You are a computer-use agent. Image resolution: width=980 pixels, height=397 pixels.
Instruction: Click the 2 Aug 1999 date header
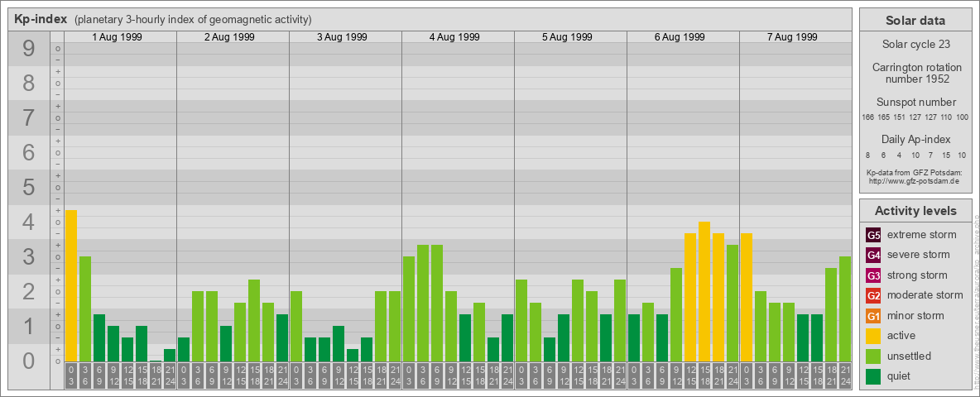point(229,37)
